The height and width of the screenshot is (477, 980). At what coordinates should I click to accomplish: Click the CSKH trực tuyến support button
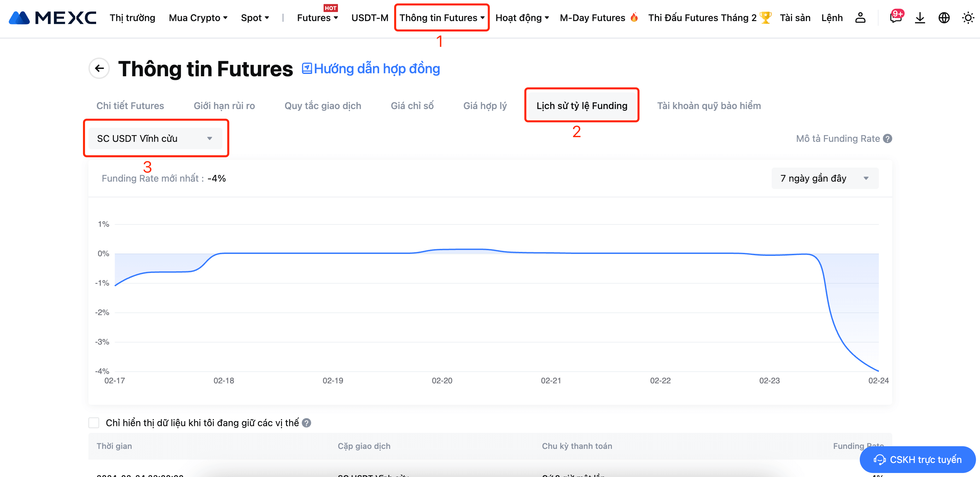coord(917,460)
